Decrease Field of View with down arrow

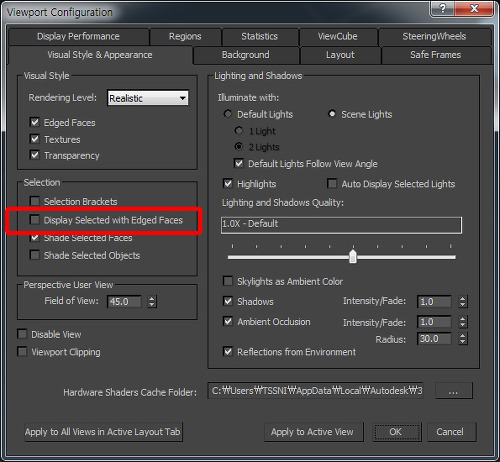pyautogui.click(x=152, y=305)
